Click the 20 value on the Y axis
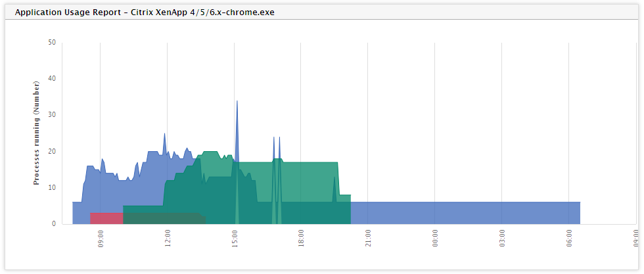Image resolution: width=644 pixels, height=274 pixels. [52, 151]
